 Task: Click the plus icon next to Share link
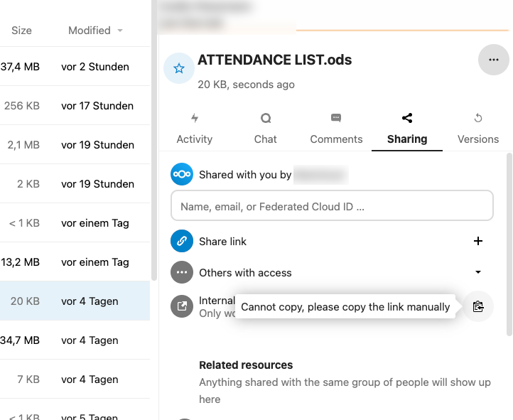(478, 242)
